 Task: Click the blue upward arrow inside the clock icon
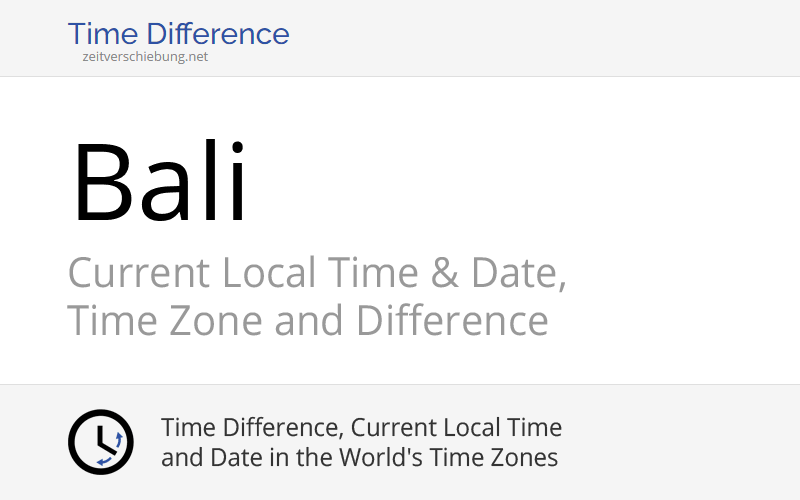[x=119, y=440]
